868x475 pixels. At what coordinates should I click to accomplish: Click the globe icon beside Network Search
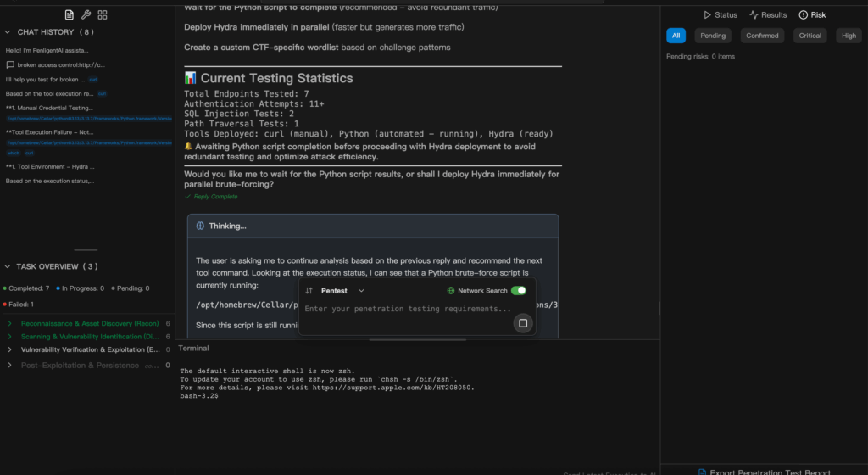coord(451,291)
